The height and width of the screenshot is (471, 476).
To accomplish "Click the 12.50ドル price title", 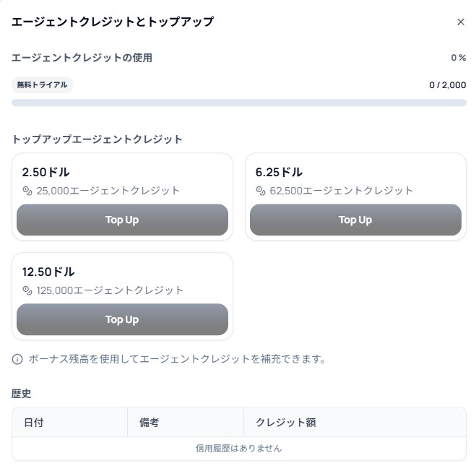I will click(x=48, y=272).
